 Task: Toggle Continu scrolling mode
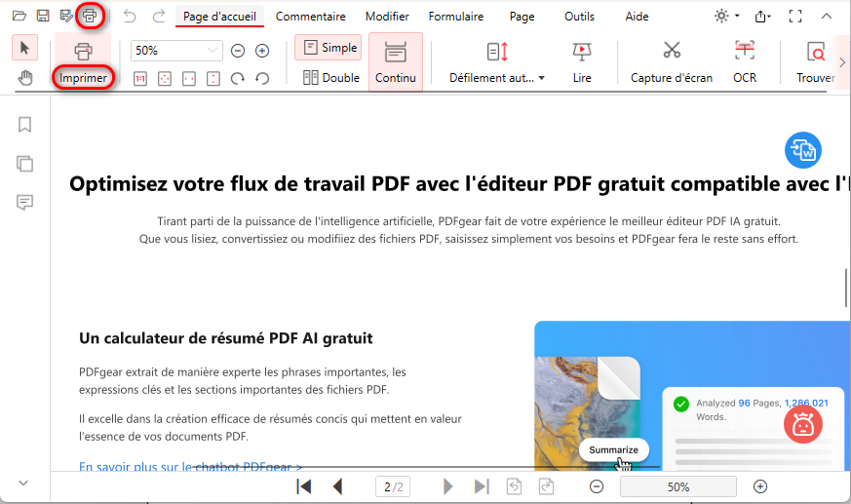tap(396, 61)
